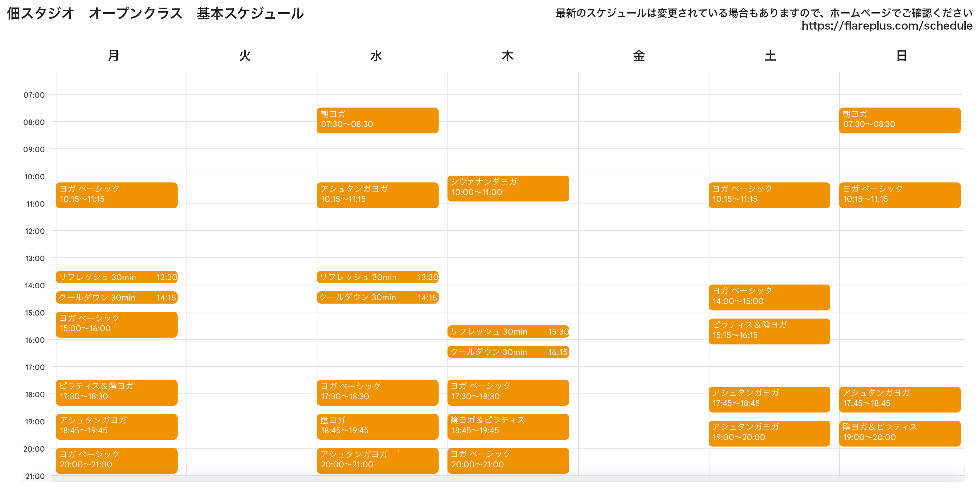The width and height of the screenshot is (980, 501).
Task: Open Thursday リフレッシュ 30min 15:30 event
Action: click(508, 332)
